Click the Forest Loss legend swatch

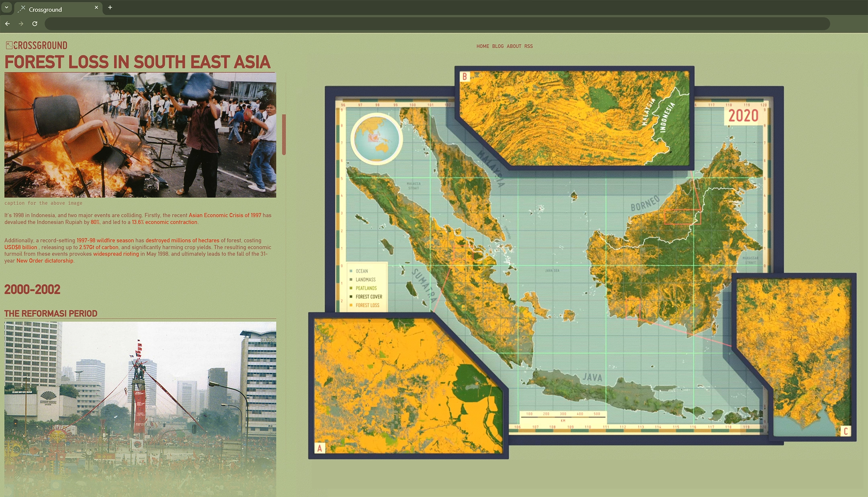(x=351, y=306)
